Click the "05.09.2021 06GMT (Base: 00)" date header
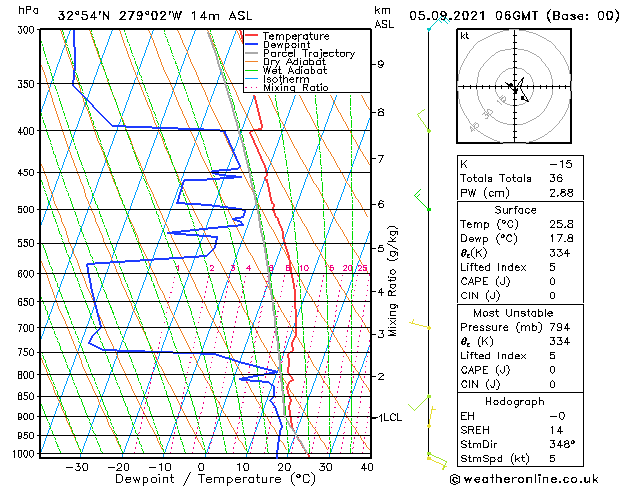The width and height of the screenshot is (629, 486). 514,16
